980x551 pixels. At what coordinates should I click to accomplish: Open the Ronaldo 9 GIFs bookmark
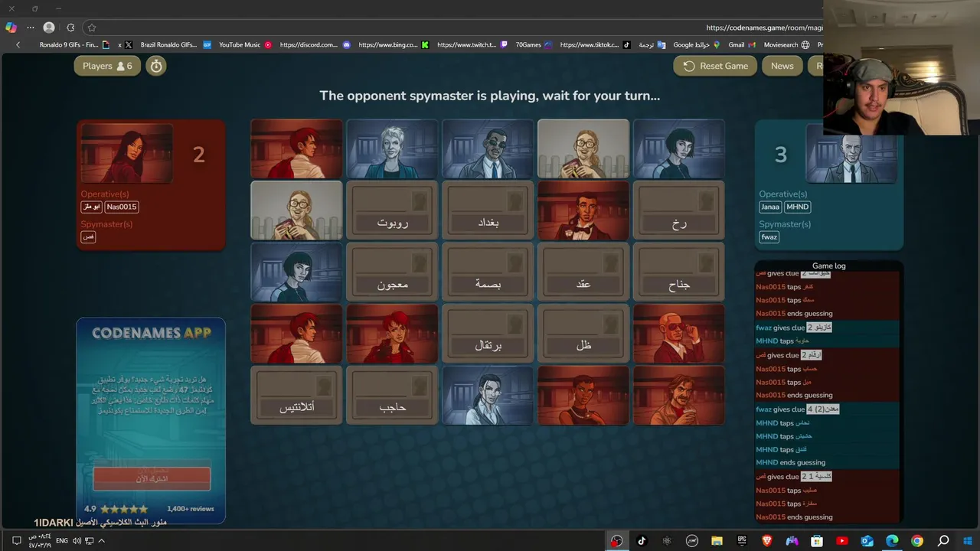click(74, 45)
